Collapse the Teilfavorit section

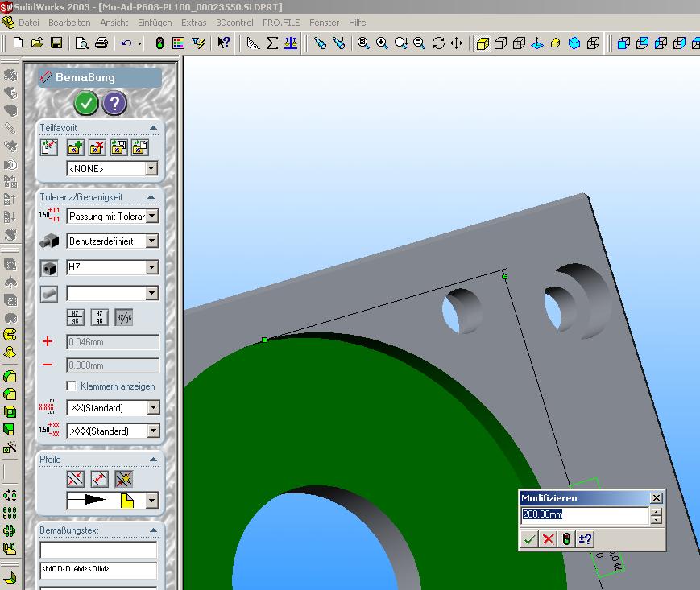pos(153,127)
